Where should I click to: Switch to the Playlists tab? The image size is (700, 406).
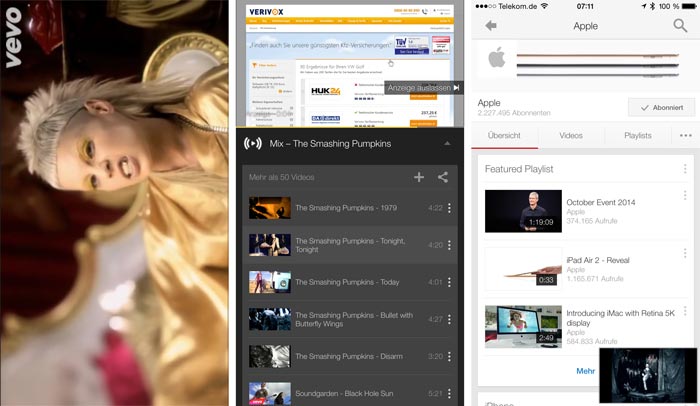pos(638,135)
